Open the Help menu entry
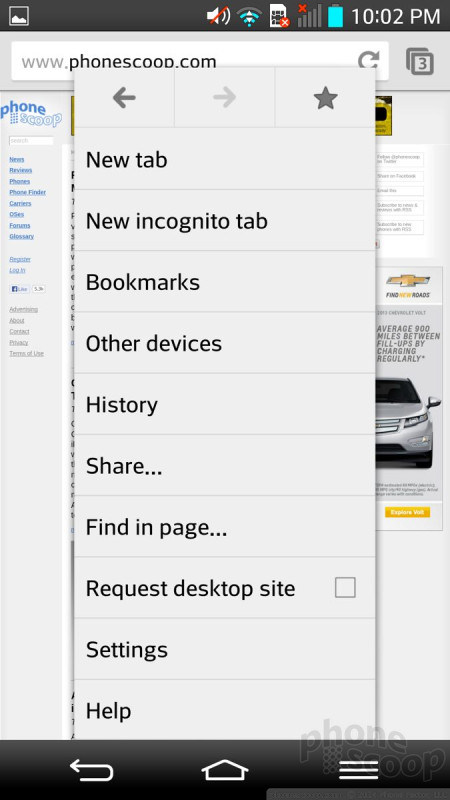The height and width of the screenshot is (800, 450). tap(225, 710)
